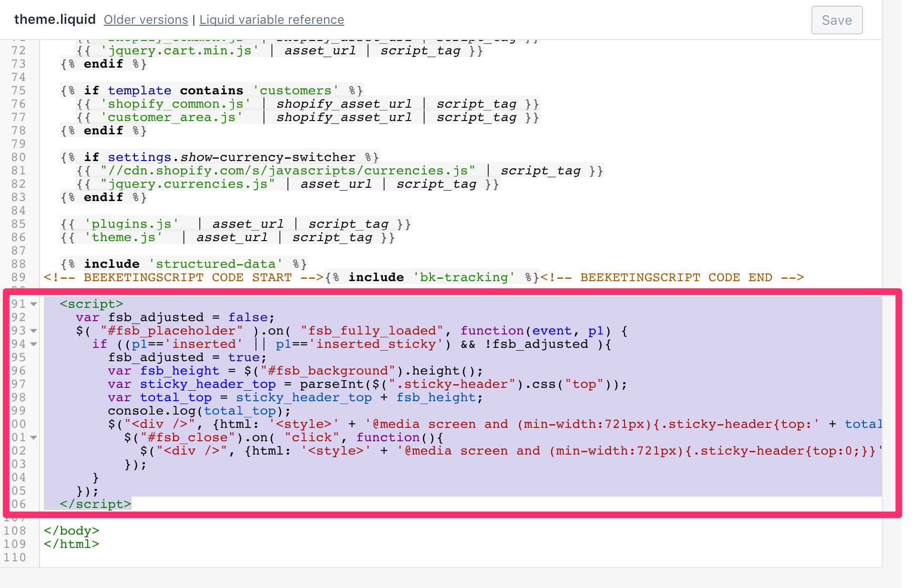Click the closing </body> tag

[72, 531]
